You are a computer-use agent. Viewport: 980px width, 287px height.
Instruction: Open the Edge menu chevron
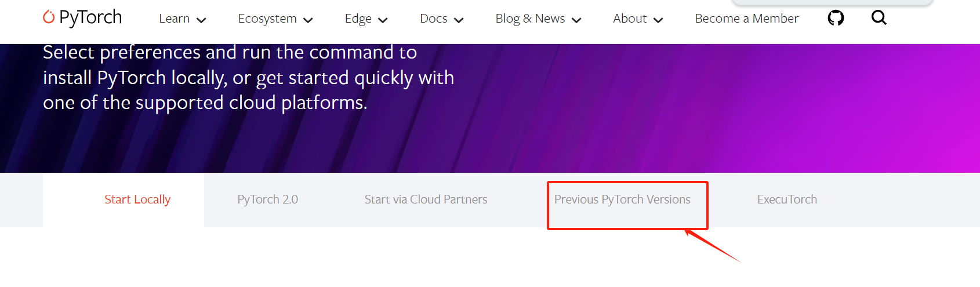(x=383, y=20)
